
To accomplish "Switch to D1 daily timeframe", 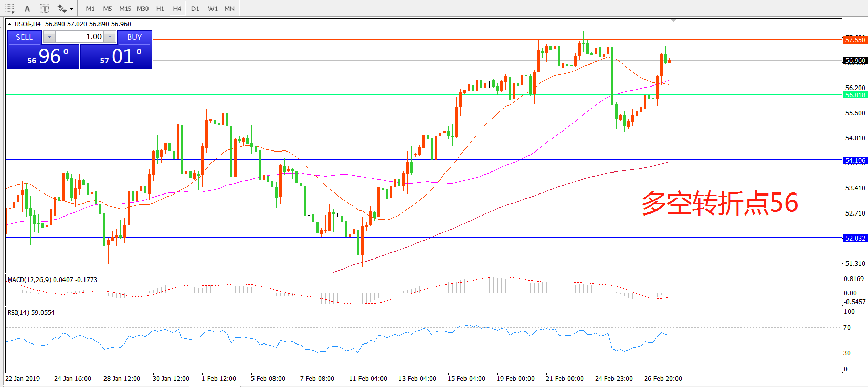I will click(195, 9).
